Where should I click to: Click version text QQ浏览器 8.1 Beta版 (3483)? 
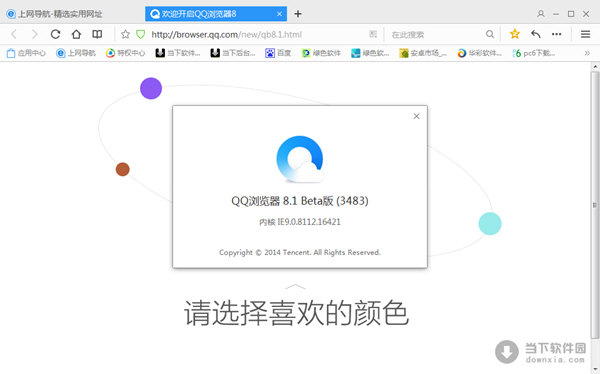tap(300, 201)
